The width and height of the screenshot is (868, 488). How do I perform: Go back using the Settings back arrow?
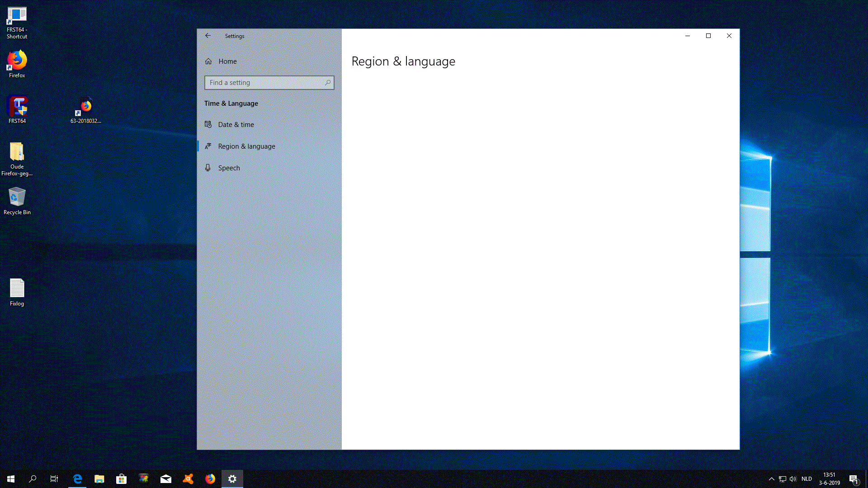click(x=208, y=36)
